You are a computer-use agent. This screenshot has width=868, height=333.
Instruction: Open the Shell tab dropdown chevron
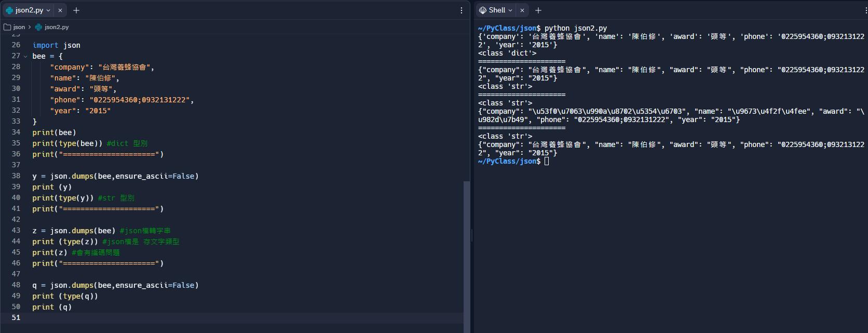[510, 10]
